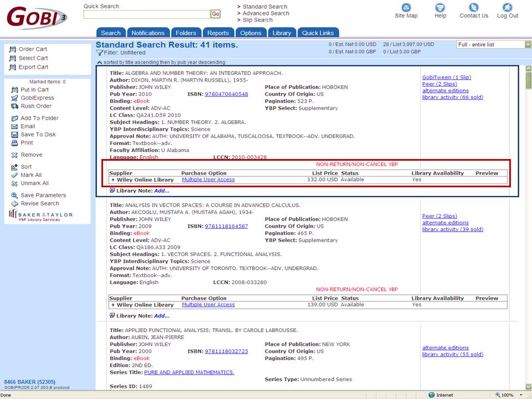Image resolution: width=532 pixels, height=399 pixels.
Task: Open ISBN 9780470640548 link
Action: [226, 94]
